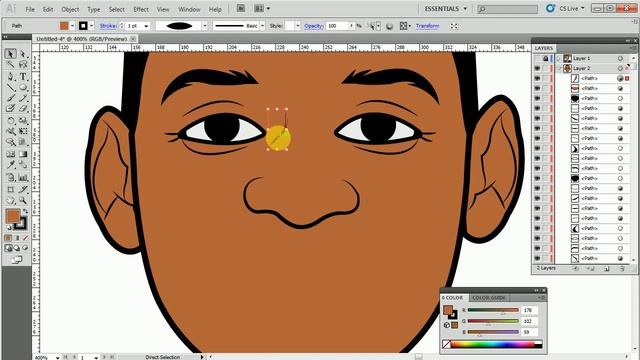This screenshot has height=360, width=640.
Task: Select the Line Segment tool
Action: [x=11, y=87]
